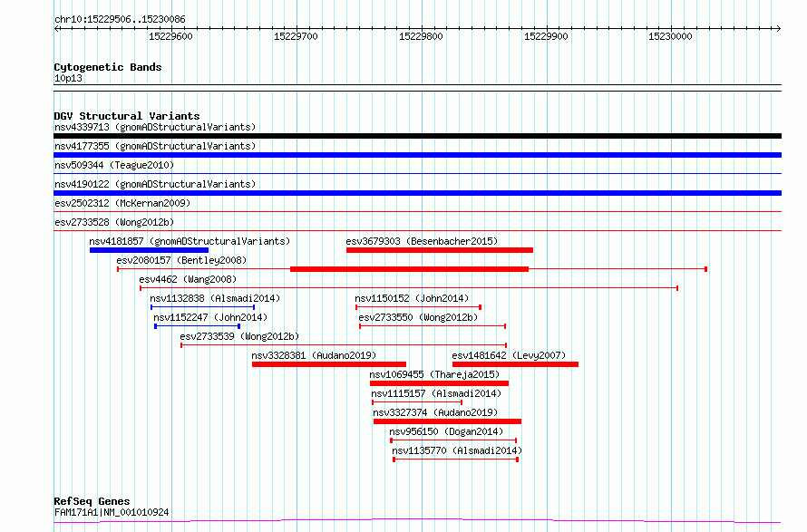This screenshot has width=807, height=532.
Task: Select nsv3328381 (Audano2019) label
Action: pyautogui.click(x=314, y=355)
